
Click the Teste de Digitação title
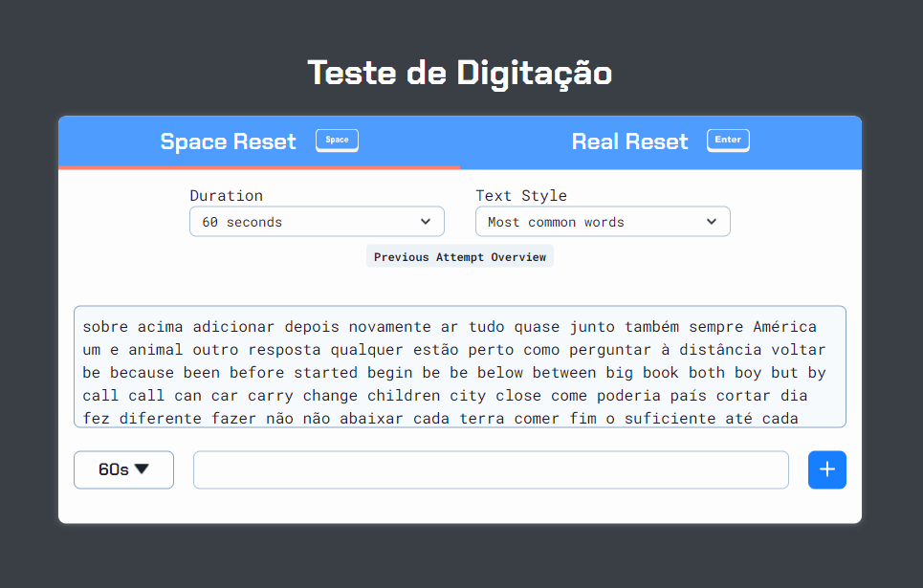click(460, 73)
